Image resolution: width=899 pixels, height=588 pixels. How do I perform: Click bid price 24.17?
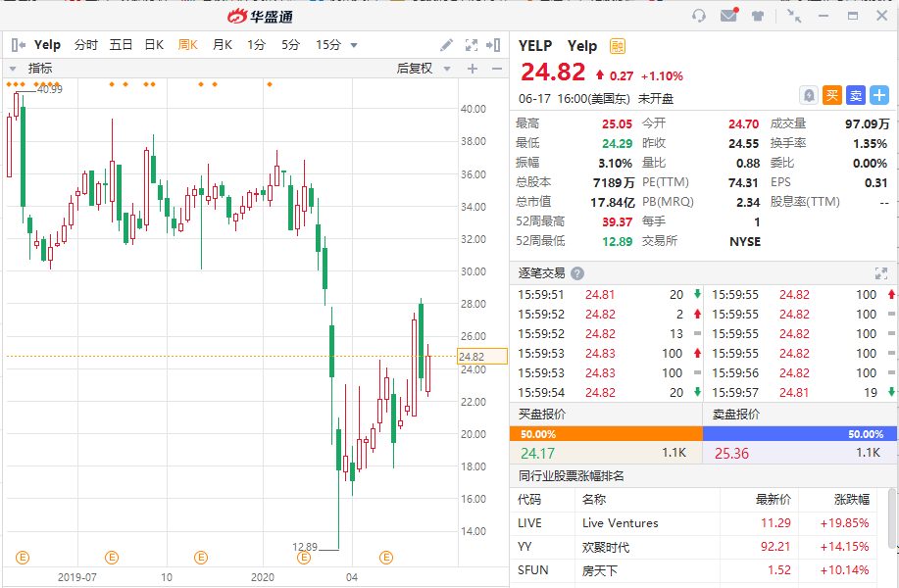coord(537,454)
